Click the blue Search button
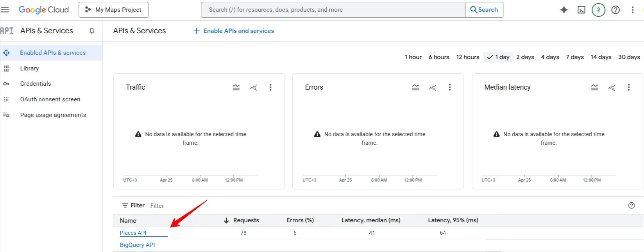 pos(484,10)
